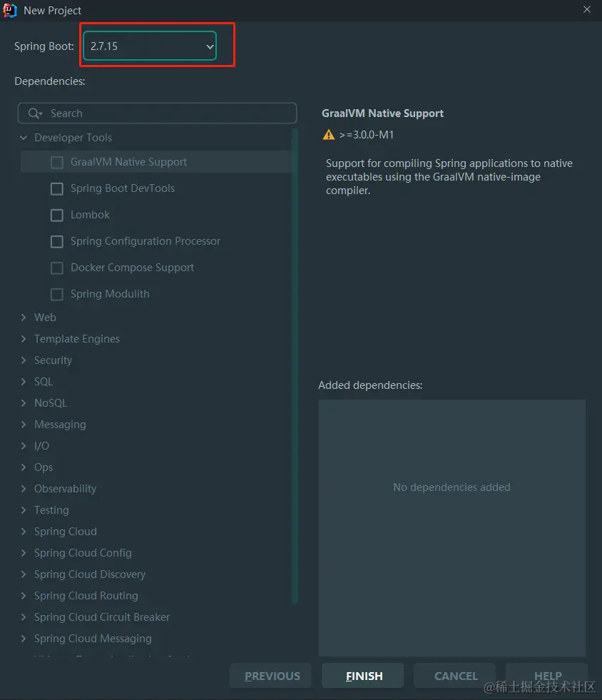Viewport: 602px width, 700px height.
Task: Select the 'Spring Modulith' row label
Action: pyautogui.click(x=111, y=294)
